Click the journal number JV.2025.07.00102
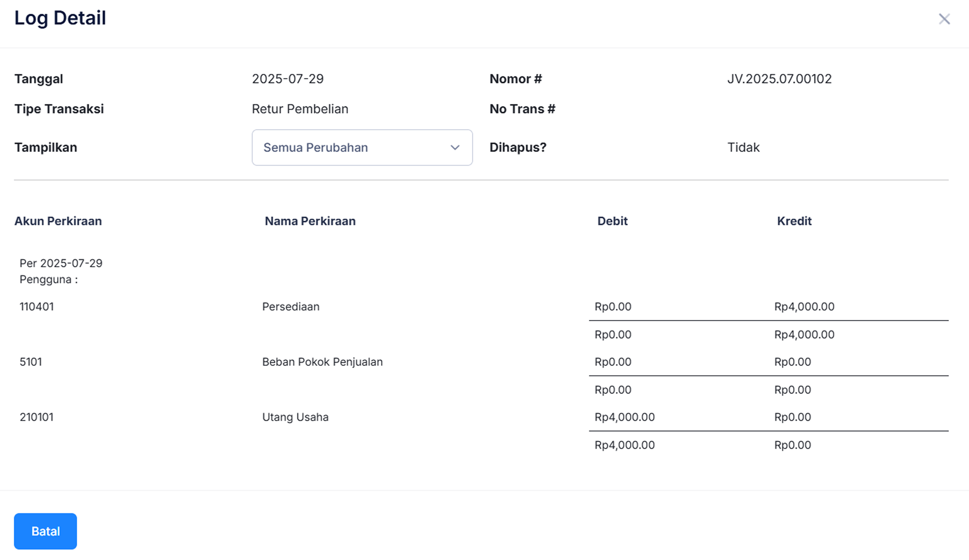Image resolution: width=969 pixels, height=560 pixels. (779, 79)
